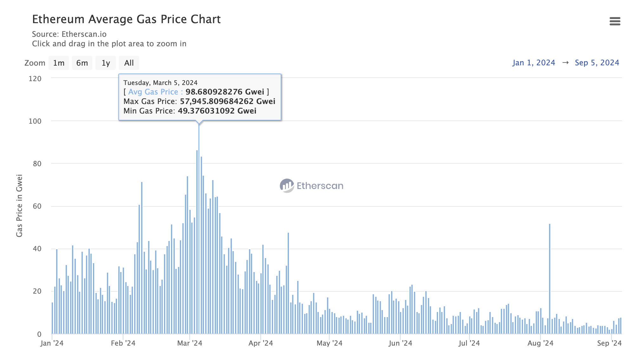Click the chart title text
635x364 pixels.
[x=126, y=19]
